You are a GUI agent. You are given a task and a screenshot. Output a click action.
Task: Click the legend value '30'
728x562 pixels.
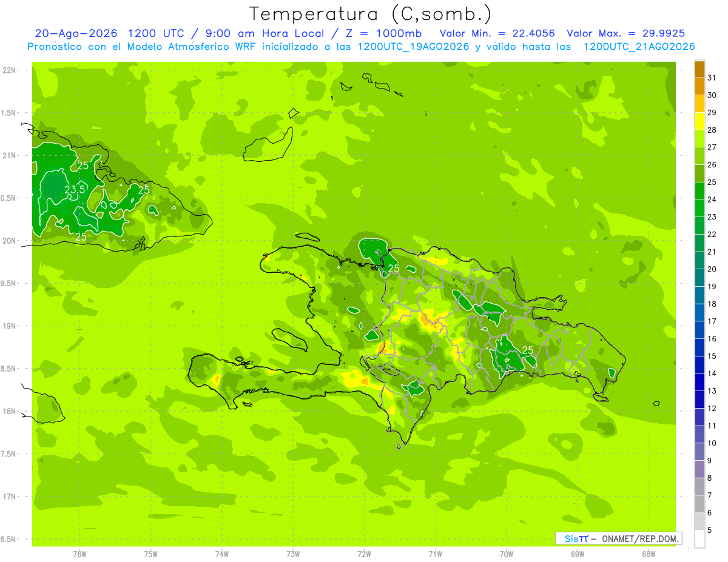click(712, 95)
